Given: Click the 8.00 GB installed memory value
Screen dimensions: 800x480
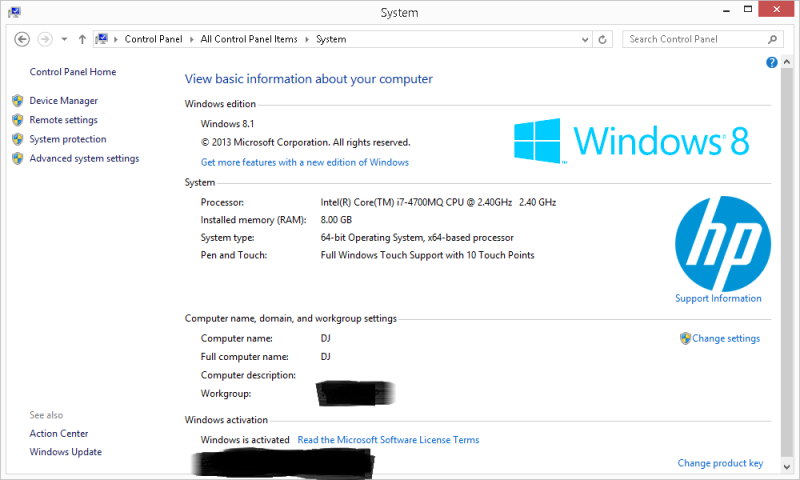Looking at the screenshot, I should pos(336,220).
